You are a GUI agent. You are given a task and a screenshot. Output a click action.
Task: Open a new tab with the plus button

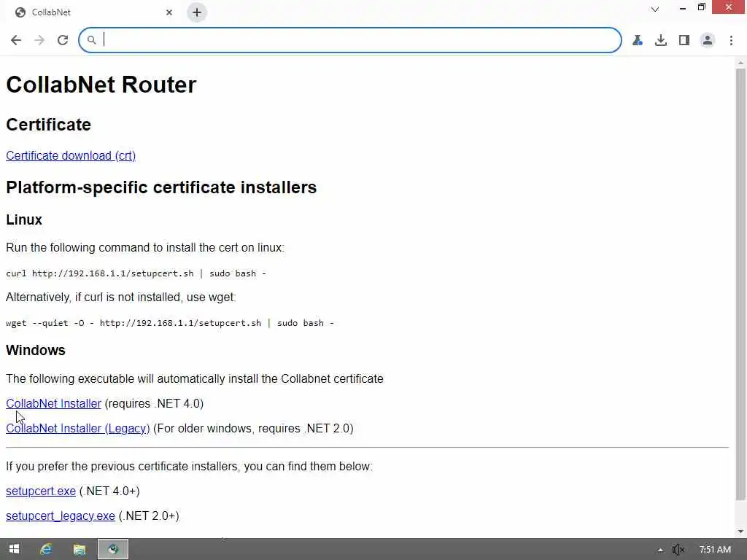197,12
